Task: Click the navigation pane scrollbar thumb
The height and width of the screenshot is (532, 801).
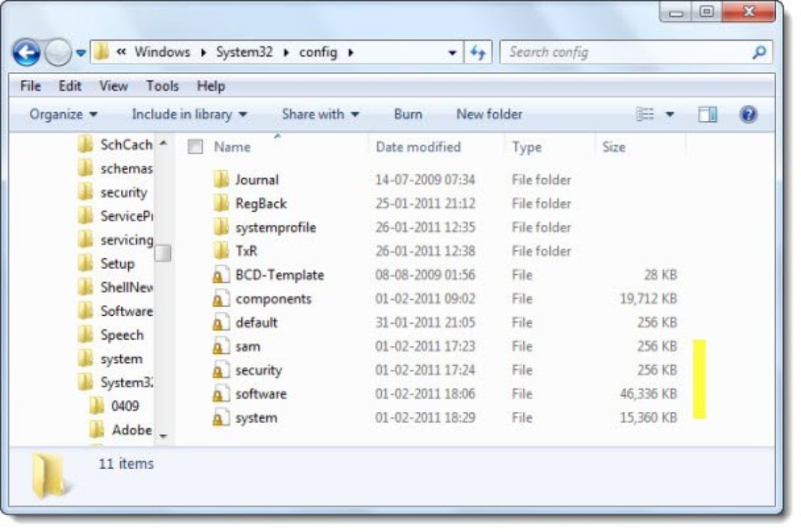Action: point(163,254)
